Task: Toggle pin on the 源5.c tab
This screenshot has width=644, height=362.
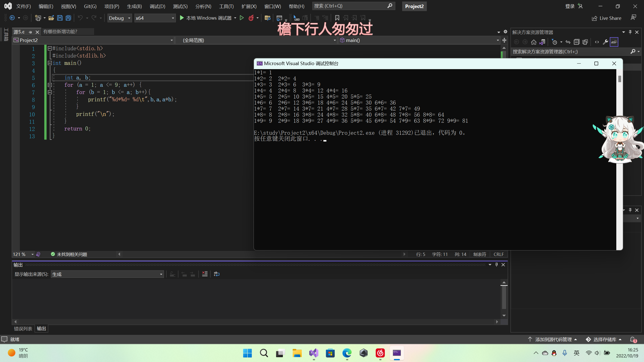Action: [30, 32]
